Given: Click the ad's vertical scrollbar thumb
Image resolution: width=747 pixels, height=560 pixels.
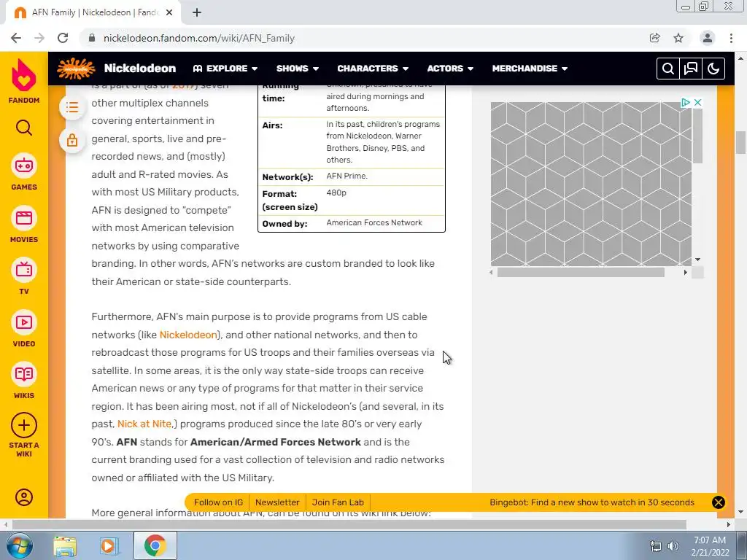Looking at the screenshot, I should [697, 136].
